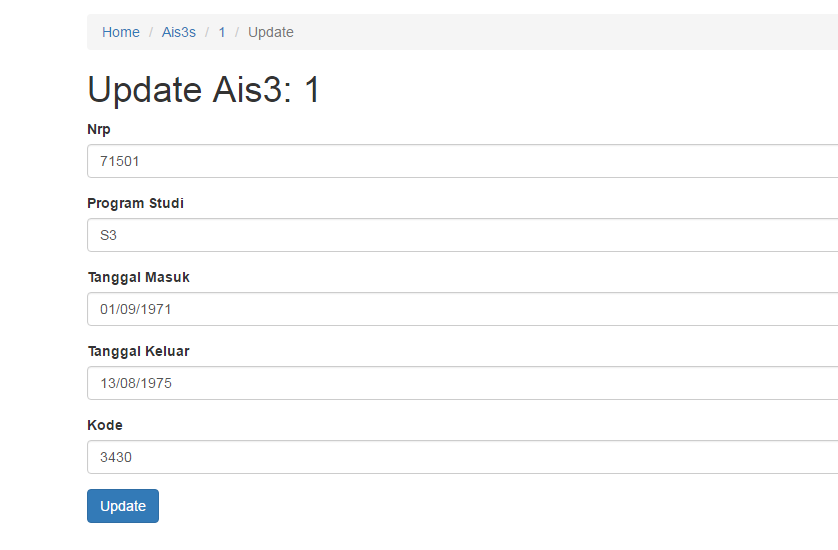Click the Kode field label
Screen dimensions: 838x550
tap(105, 425)
